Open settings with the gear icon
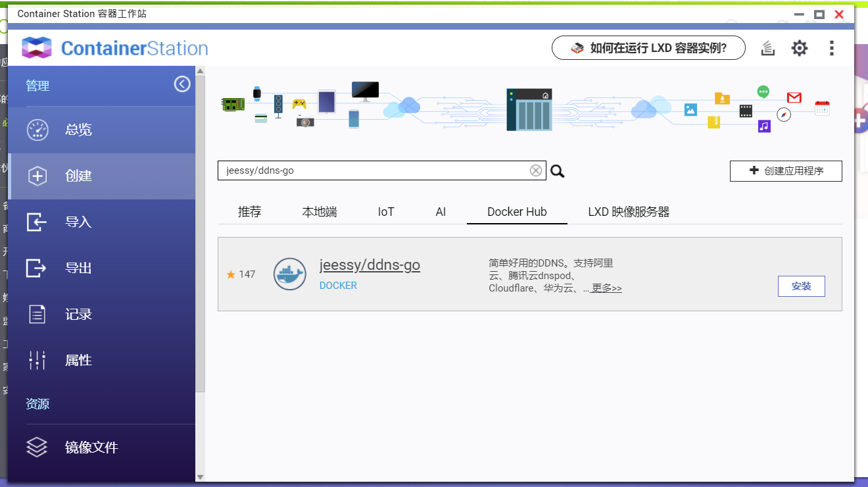This screenshot has width=868, height=487. pos(799,48)
